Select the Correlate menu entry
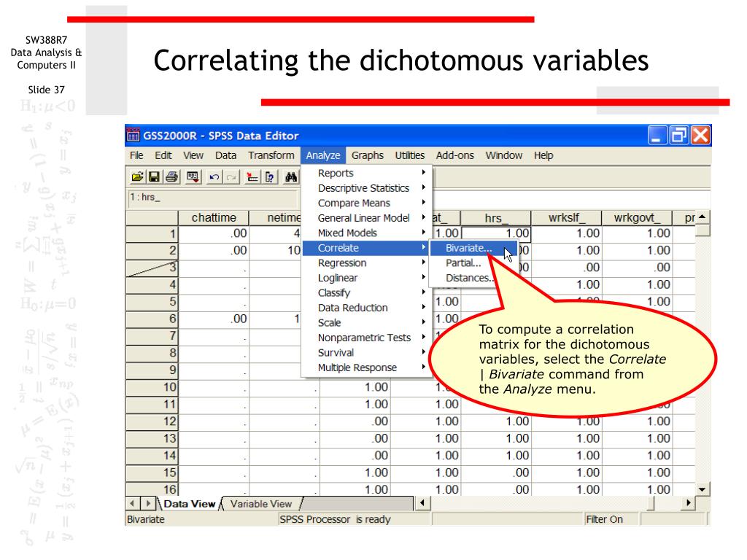The width and height of the screenshot is (747, 560). (x=367, y=248)
